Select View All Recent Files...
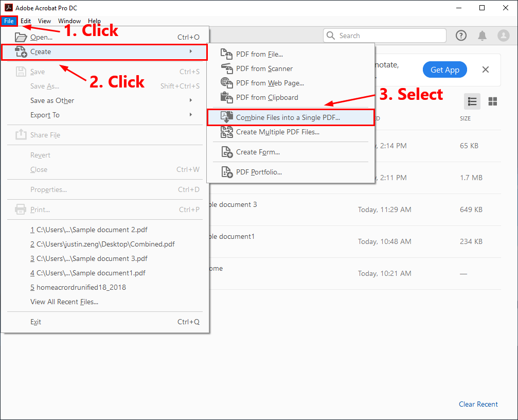 click(x=105, y=302)
